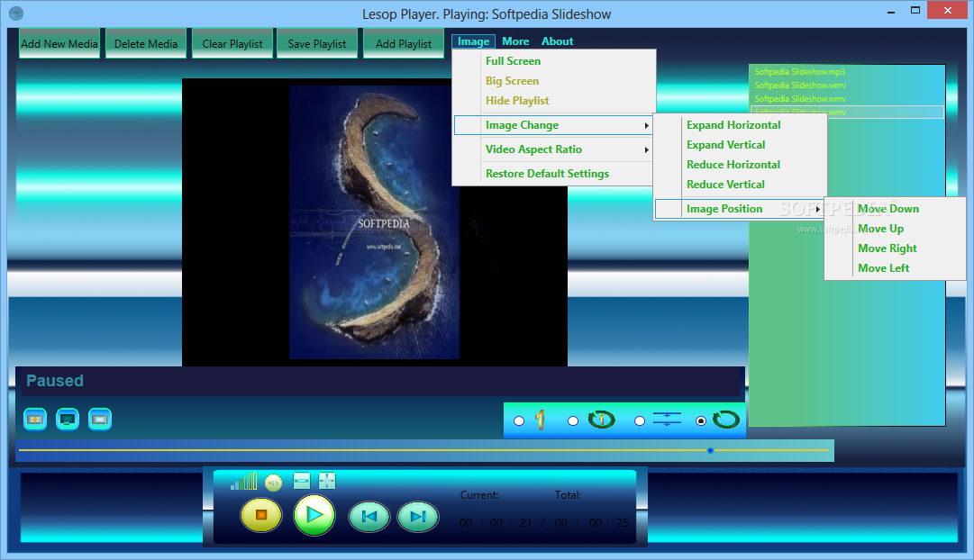Select the repeat-all radio button
The height and width of the screenshot is (560, 974).
pyautogui.click(x=701, y=421)
